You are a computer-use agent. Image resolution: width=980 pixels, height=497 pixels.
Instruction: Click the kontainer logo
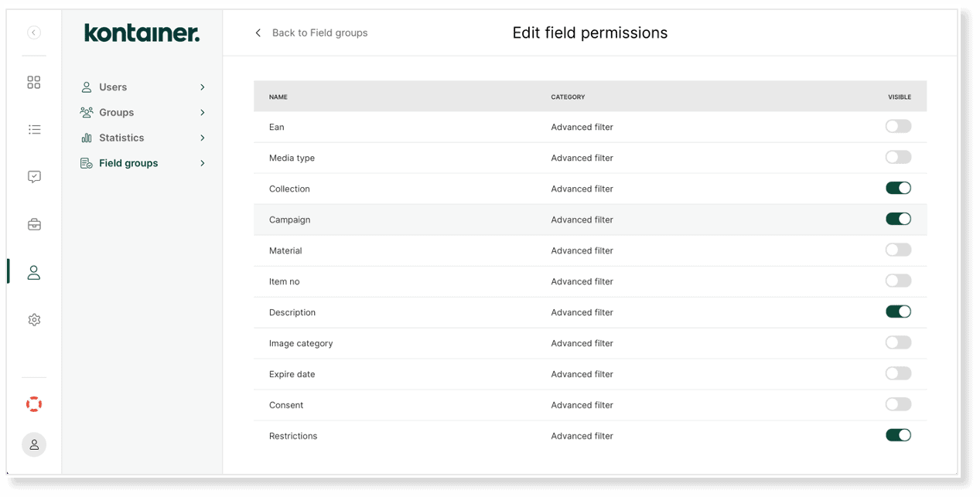tap(142, 32)
